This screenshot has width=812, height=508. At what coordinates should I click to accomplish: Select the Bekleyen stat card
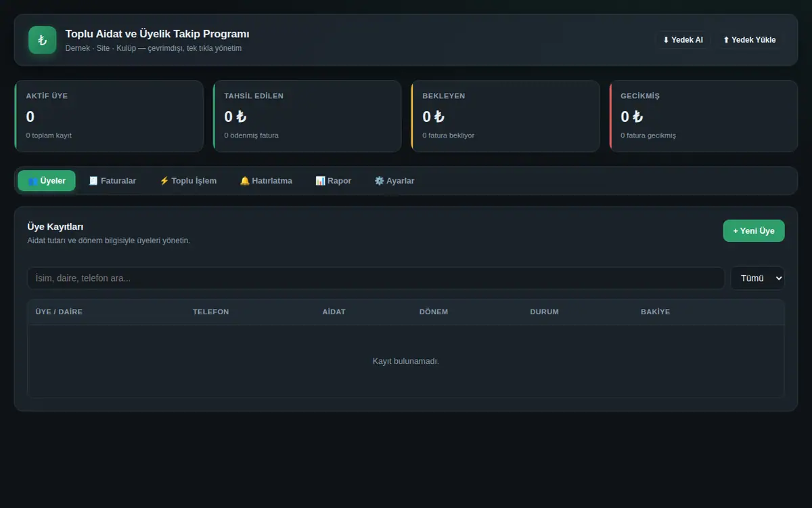505,116
